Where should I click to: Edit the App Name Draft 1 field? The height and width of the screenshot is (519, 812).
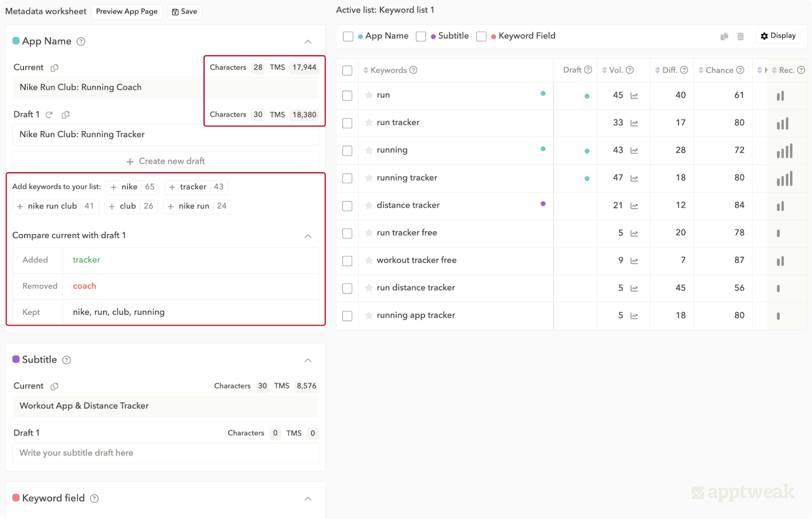pyautogui.click(x=166, y=134)
